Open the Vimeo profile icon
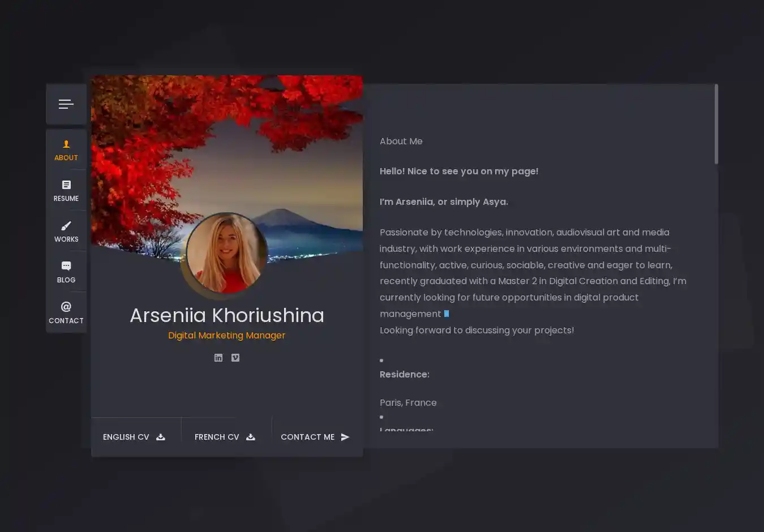 point(235,358)
